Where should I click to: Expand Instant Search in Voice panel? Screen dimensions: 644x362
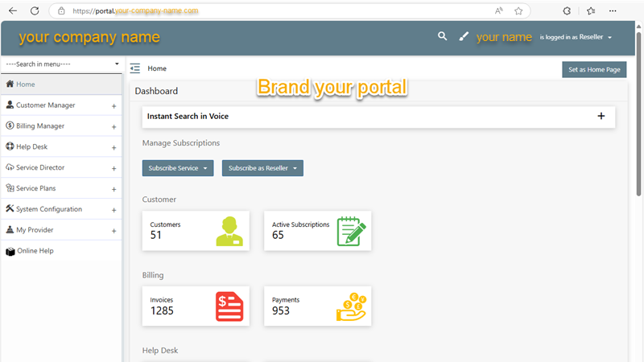pyautogui.click(x=601, y=116)
